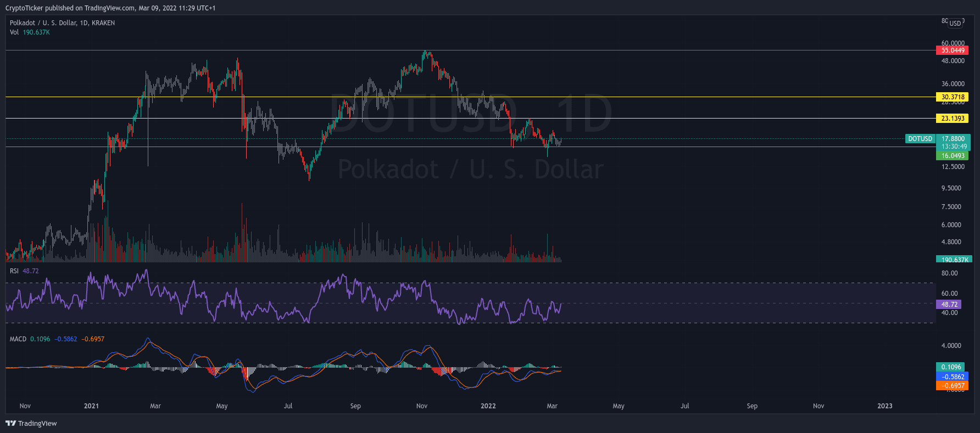The height and width of the screenshot is (433, 980).
Task: Click the yellow 23.1393 price tag
Action: click(x=952, y=119)
